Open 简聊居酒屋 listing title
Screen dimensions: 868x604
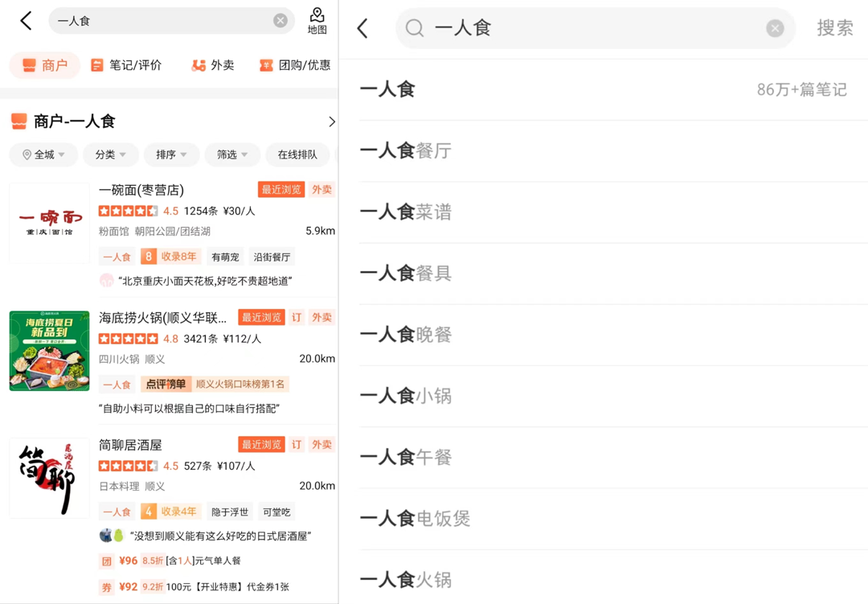tap(130, 445)
